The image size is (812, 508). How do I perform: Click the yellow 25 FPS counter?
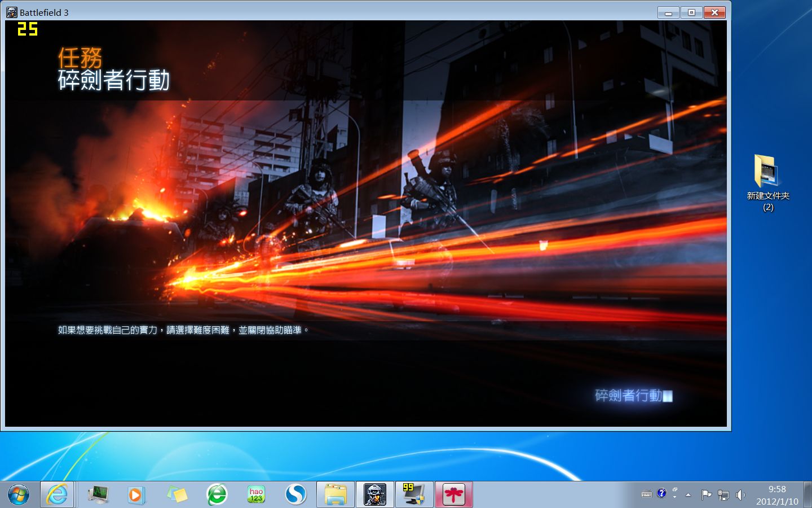27,29
